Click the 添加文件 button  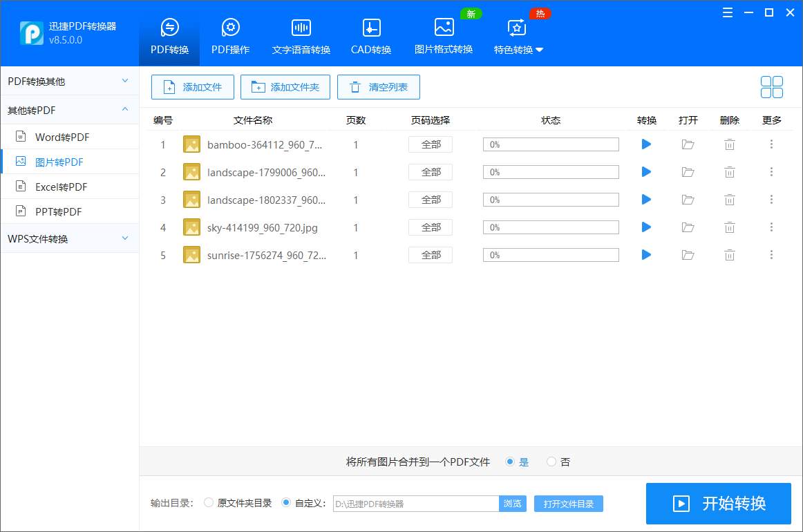tap(193, 87)
